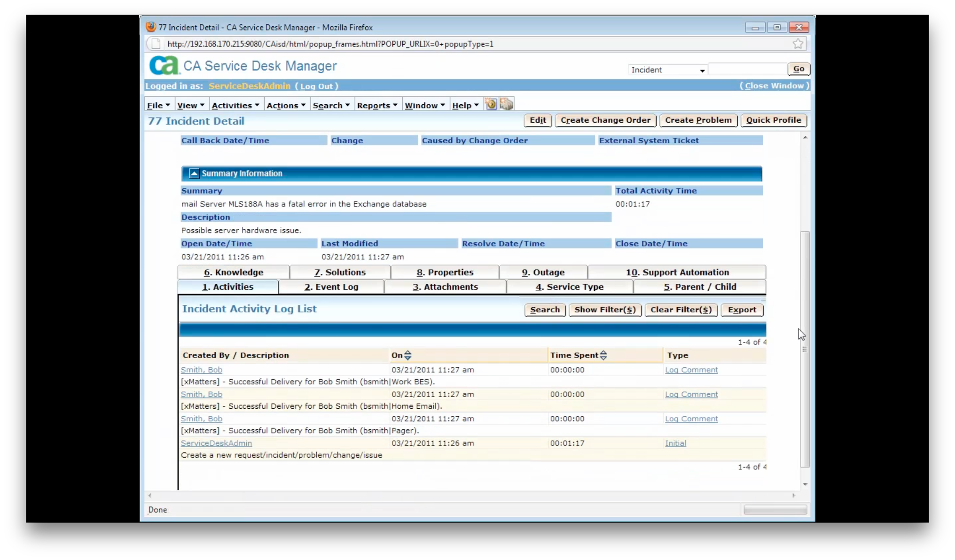Click Show Filter(s) button
Screen dimensions: 955x560
605,310
